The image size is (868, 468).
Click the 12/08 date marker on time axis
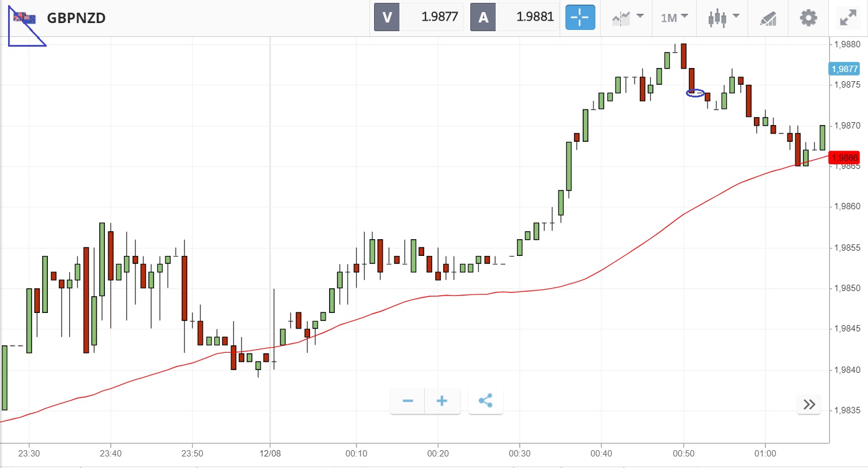(x=270, y=454)
